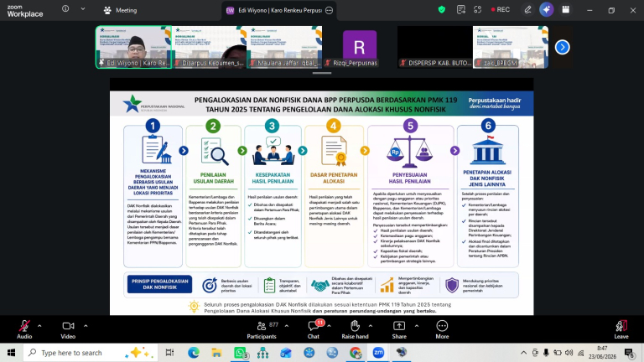
Task: Click the green encryption shield icon
Action: coord(442,9)
